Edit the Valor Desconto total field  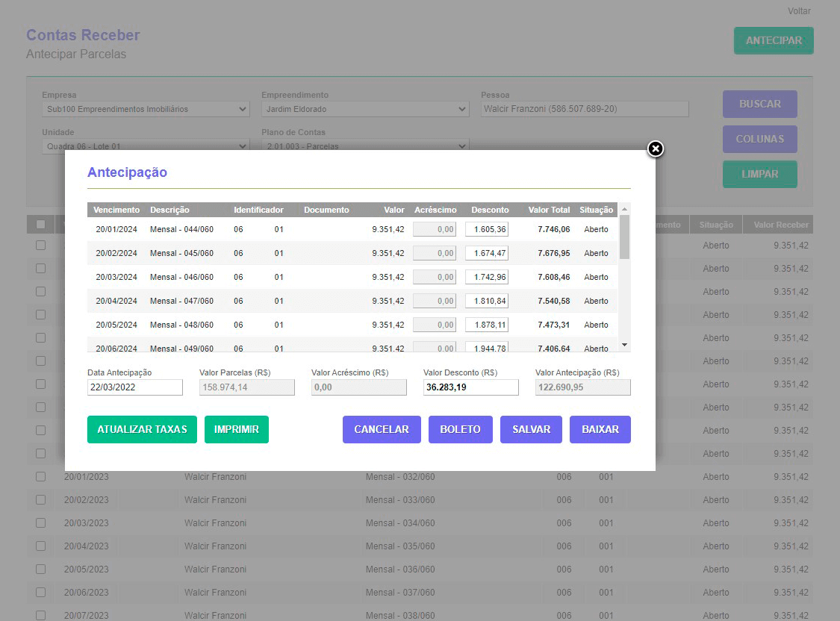tap(470, 387)
